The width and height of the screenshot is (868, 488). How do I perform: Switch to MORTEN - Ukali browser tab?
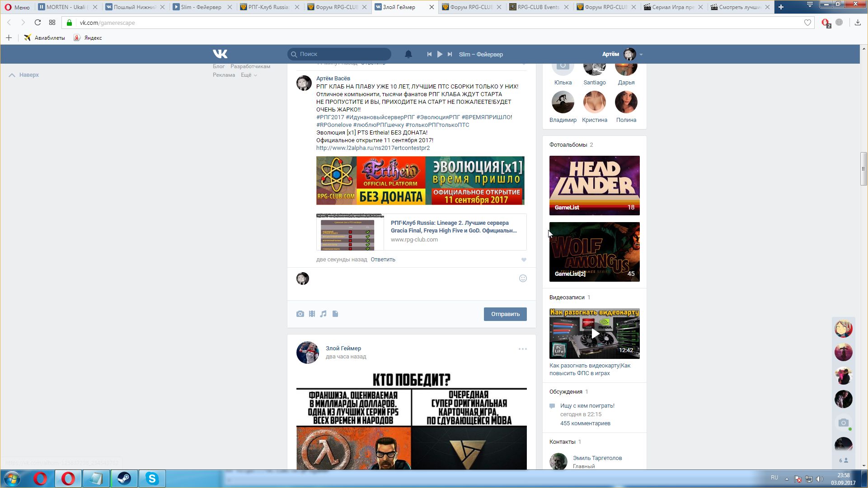tap(67, 7)
